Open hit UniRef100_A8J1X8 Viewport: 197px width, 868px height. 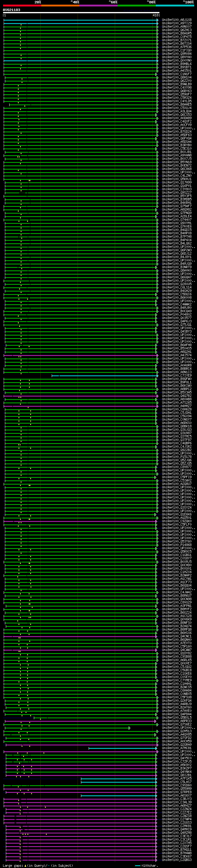click(x=176, y=20)
